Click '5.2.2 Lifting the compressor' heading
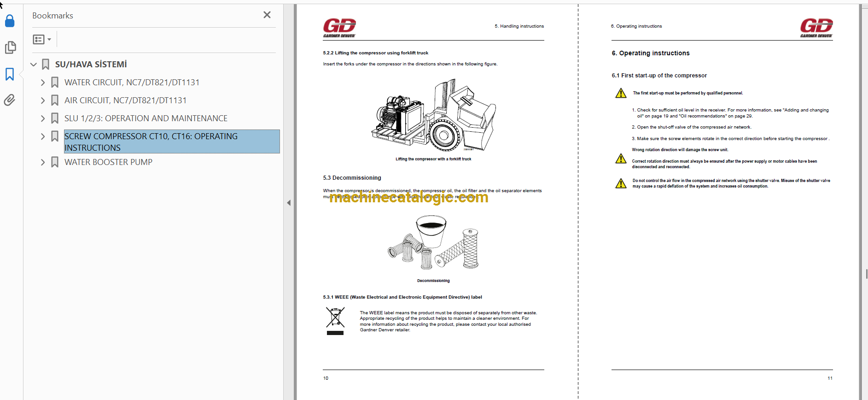Viewport: 868px width, 400px height. click(x=376, y=53)
